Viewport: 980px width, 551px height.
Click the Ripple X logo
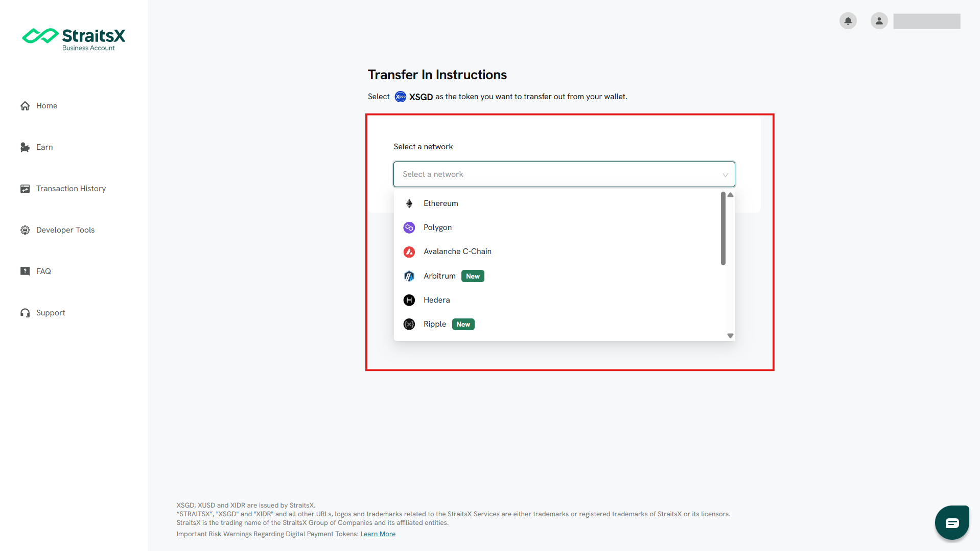(x=409, y=324)
